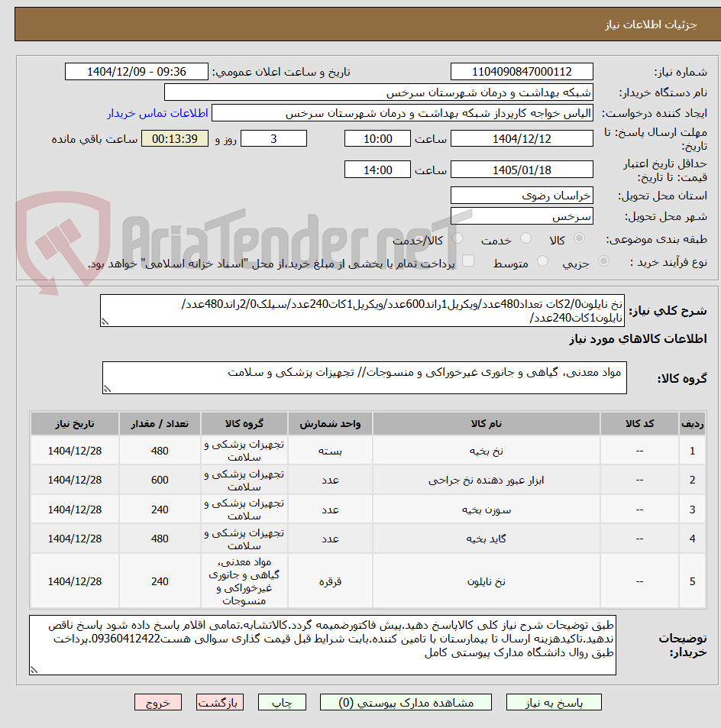Click the announcement date field 1404/12/09 - 09:36
This screenshot has height=728, width=721.
(137, 72)
